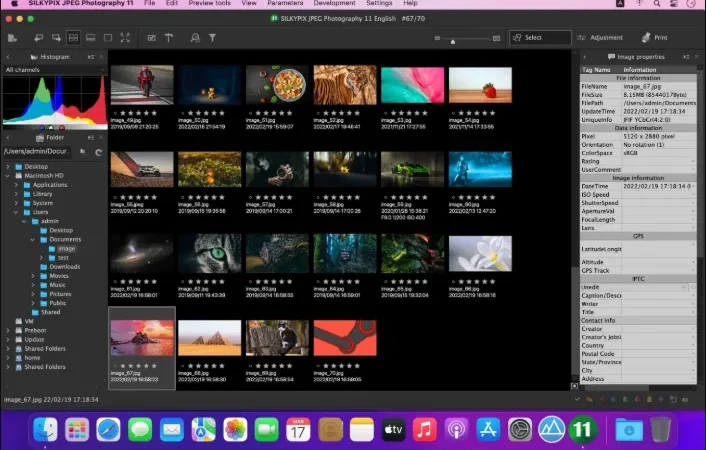Toggle the mark circle under image_49.jpg

tap(115, 114)
